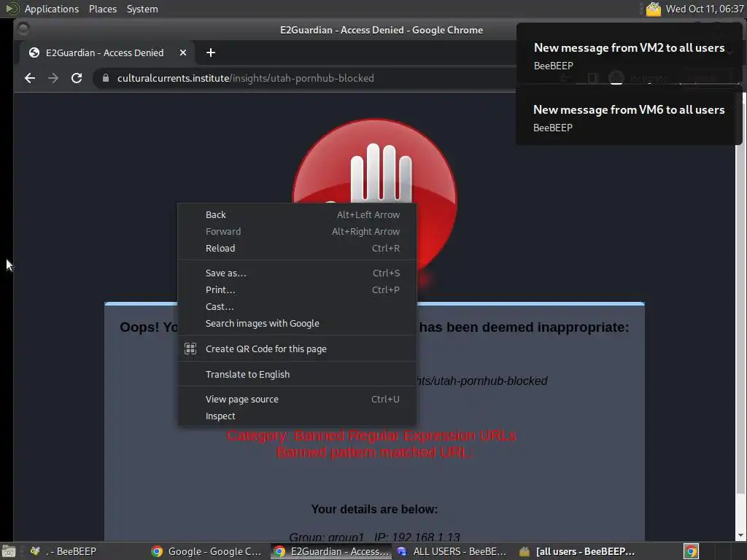Click 'Category: Banned Regular Expression URLs' text
The width and height of the screenshot is (747, 560).
[x=371, y=435]
